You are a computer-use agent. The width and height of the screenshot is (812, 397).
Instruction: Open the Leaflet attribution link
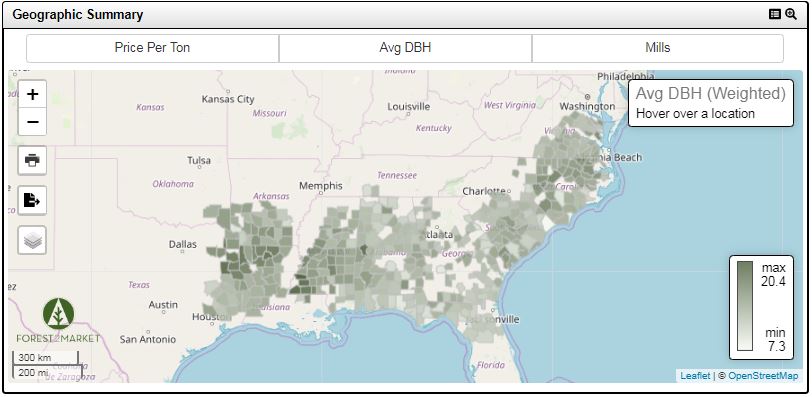pyautogui.click(x=695, y=376)
